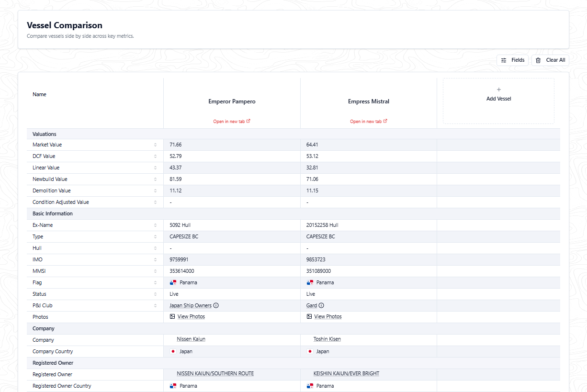Open the Toshin Kisen company link
The height and width of the screenshot is (392, 587).
327,339
